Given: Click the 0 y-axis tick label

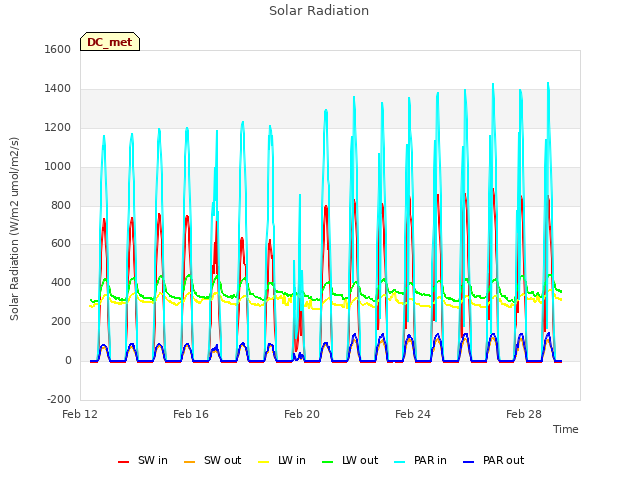Looking at the screenshot, I should click(x=68, y=361).
